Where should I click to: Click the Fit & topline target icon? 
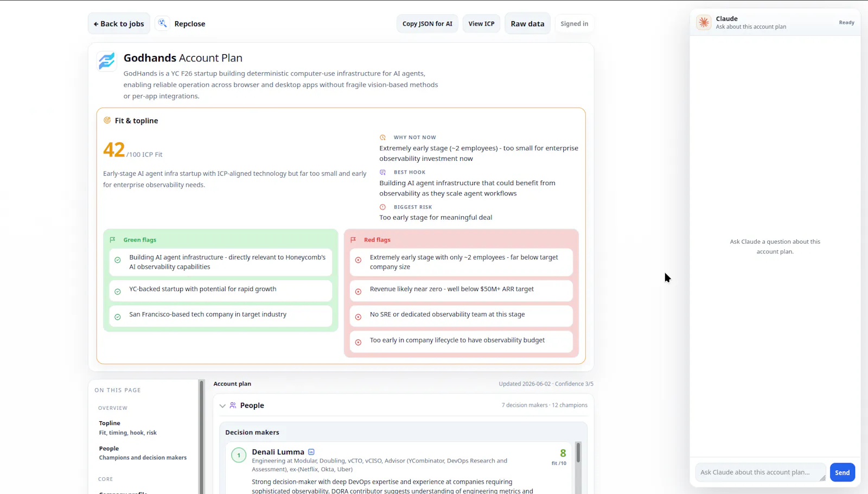click(107, 121)
